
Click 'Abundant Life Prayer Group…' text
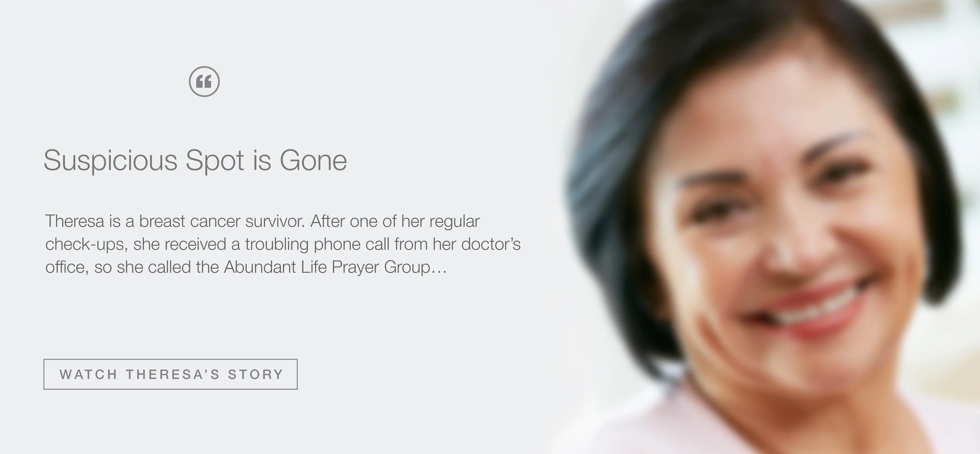tap(335, 267)
